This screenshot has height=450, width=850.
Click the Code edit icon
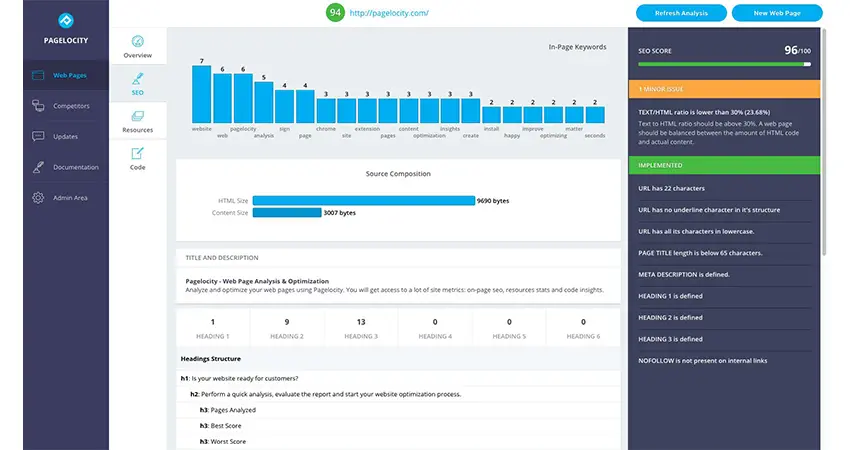(138, 153)
